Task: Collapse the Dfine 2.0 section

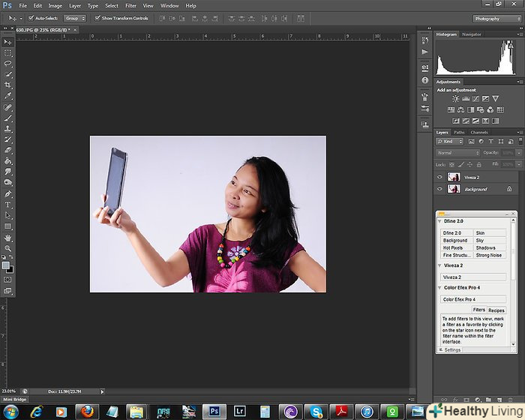Action: 440,222
